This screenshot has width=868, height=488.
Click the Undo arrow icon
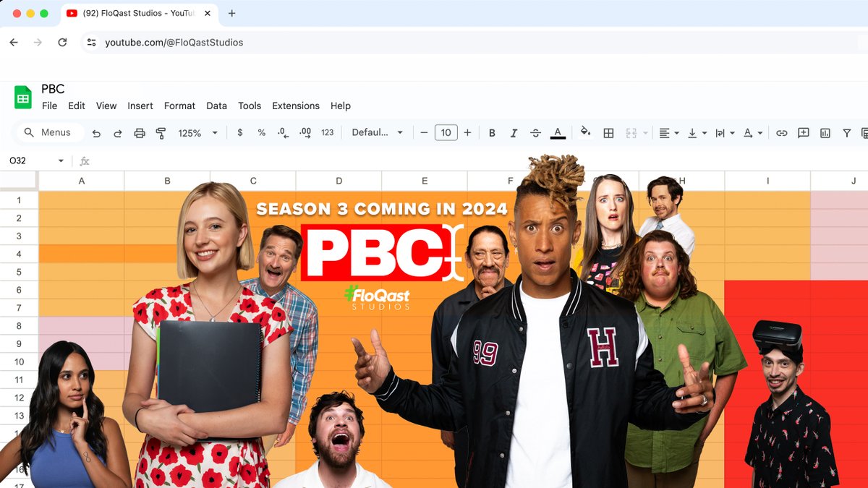click(x=96, y=133)
